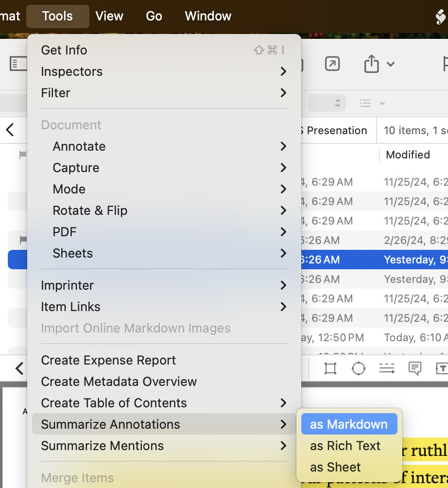Open the Rotate & Flip submenu

tap(164, 210)
